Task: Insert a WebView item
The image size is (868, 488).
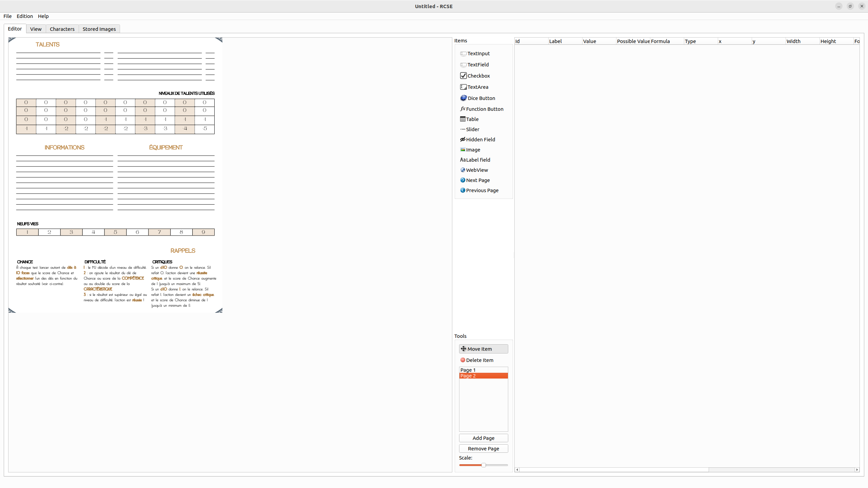Action: [477, 170]
